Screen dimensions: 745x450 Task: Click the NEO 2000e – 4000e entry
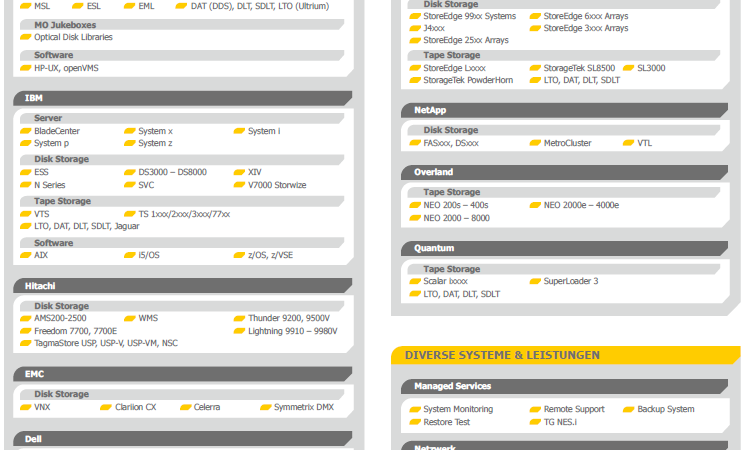pyautogui.click(x=581, y=205)
